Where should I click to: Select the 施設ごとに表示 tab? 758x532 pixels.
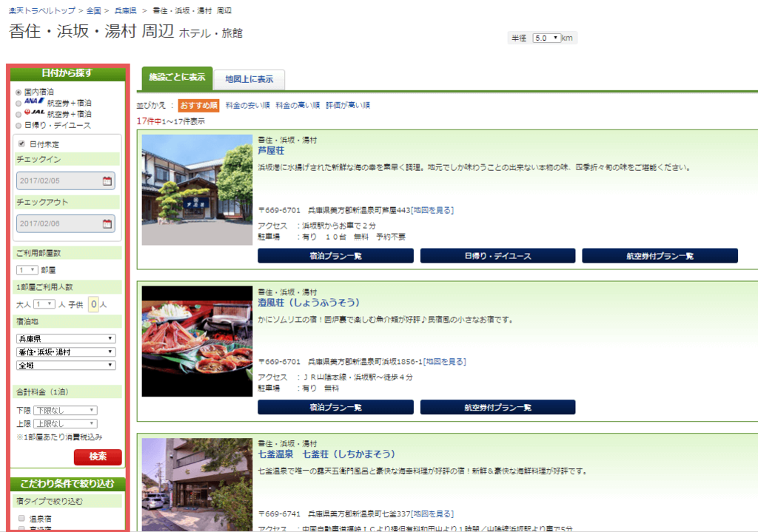(176, 78)
